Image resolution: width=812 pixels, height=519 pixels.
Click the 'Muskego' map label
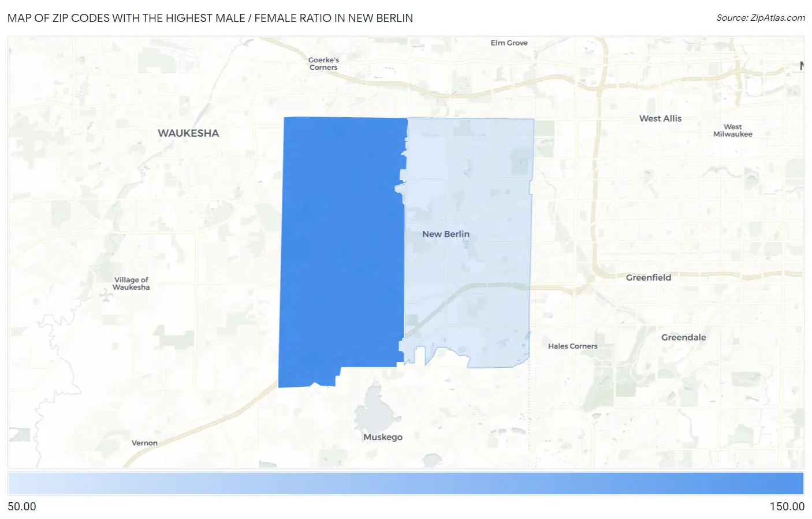383,437
